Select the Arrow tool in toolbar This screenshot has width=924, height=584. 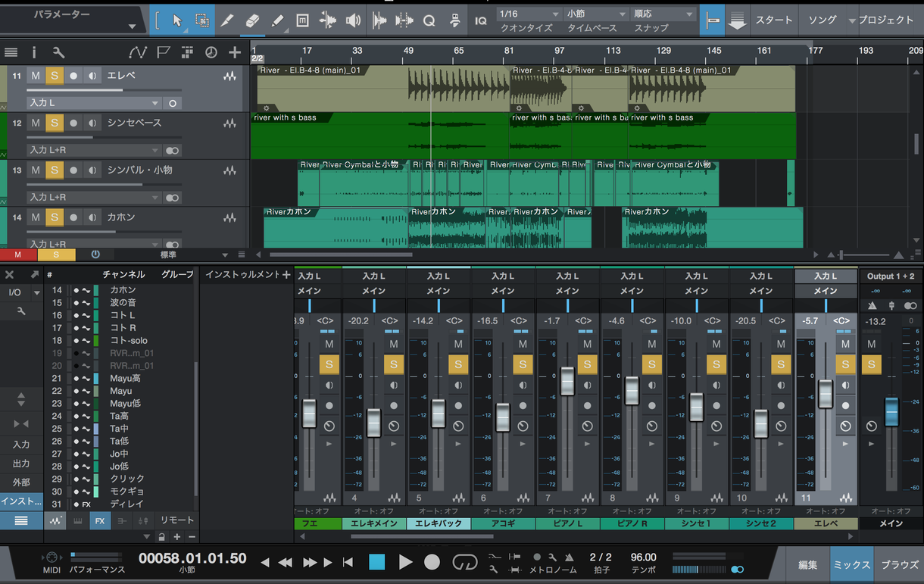coord(177,20)
